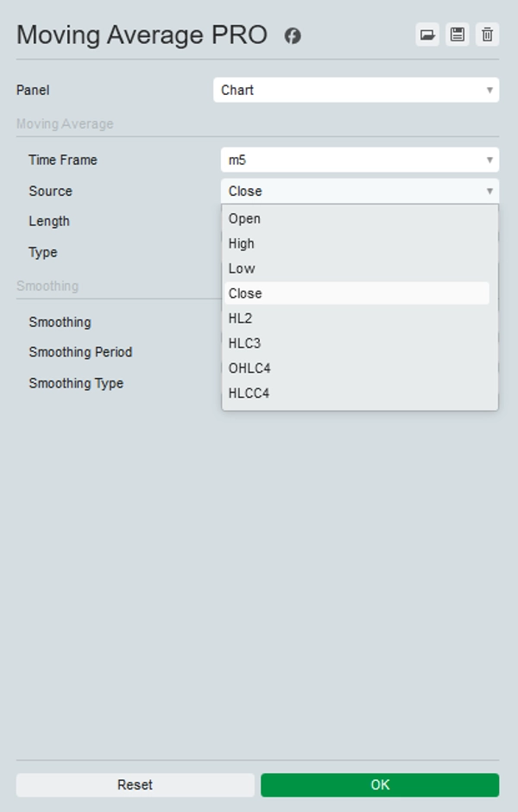
Task: Pick OHLC4 in the source list
Action: [x=250, y=368]
